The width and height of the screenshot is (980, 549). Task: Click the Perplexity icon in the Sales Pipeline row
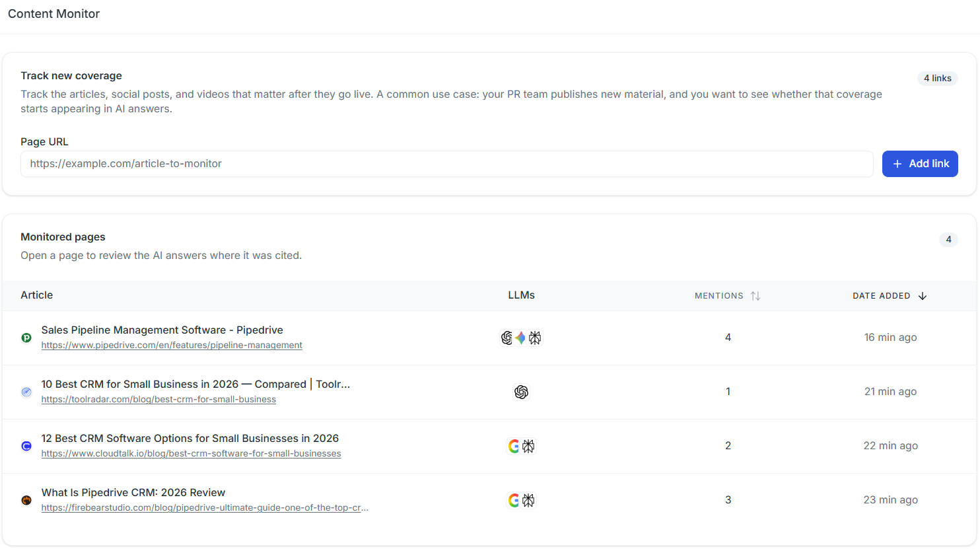point(535,338)
